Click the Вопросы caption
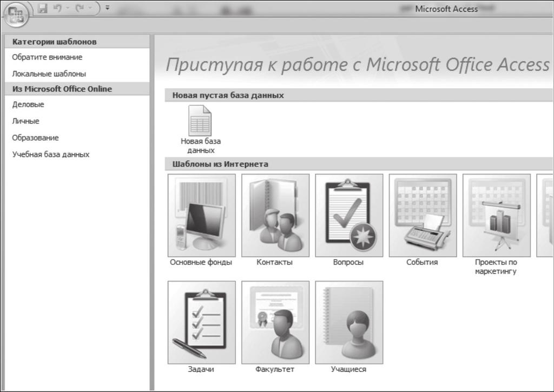Image resolution: width=554 pixels, height=392 pixels. pyautogui.click(x=348, y=262)
